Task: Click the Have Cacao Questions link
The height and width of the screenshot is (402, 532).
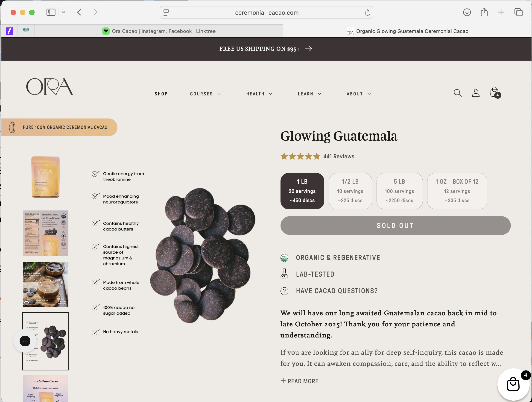Action: coord(337,291)
